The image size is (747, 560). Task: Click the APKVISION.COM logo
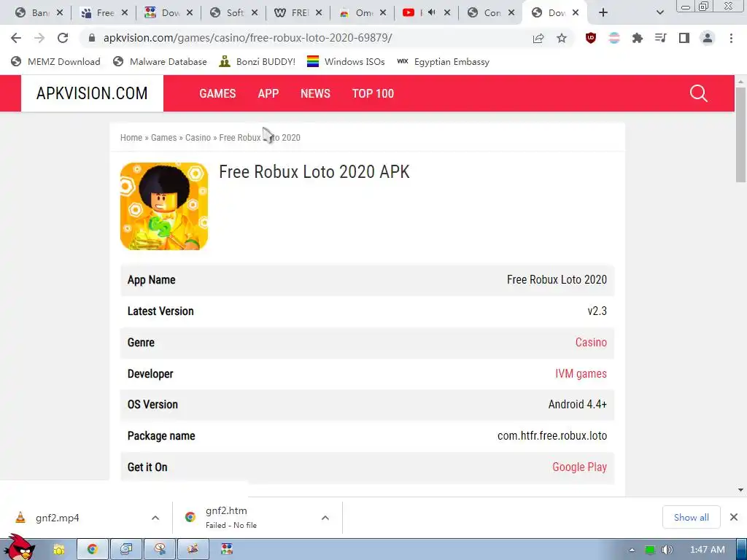click(92, 93)
